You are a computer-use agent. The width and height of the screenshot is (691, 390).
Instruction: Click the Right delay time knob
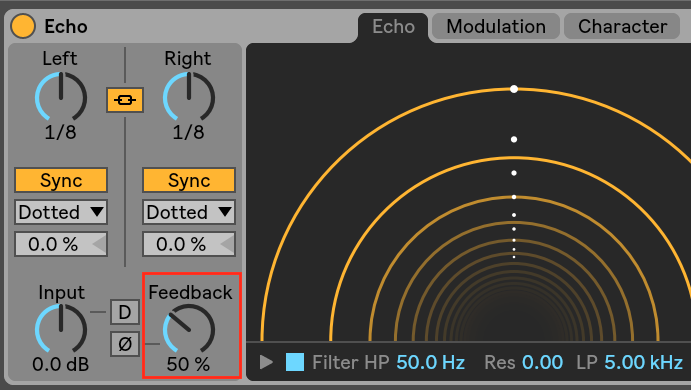click(189, 97)
